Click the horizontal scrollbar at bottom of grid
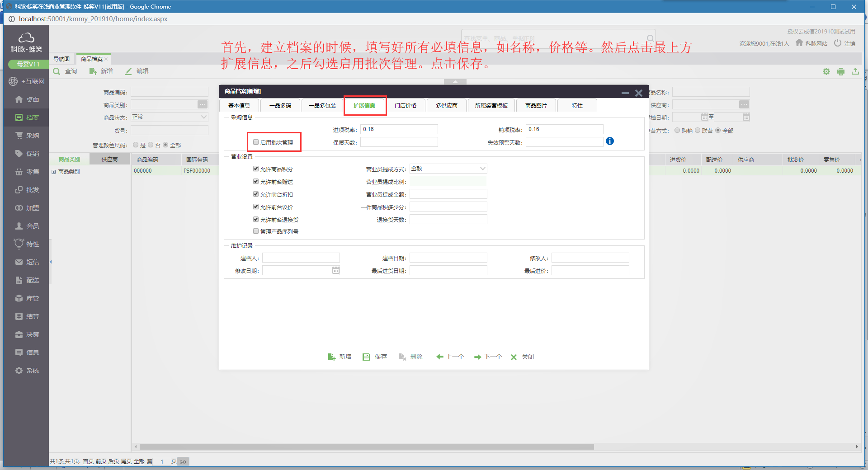 pyautogui.click(x=366, y=447)
